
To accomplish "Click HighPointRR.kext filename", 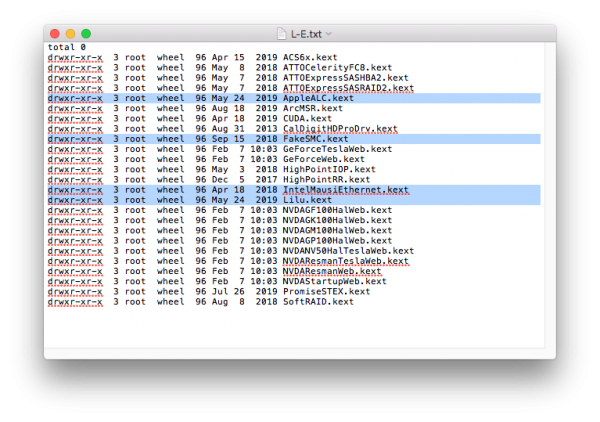I will pos(326,179).
